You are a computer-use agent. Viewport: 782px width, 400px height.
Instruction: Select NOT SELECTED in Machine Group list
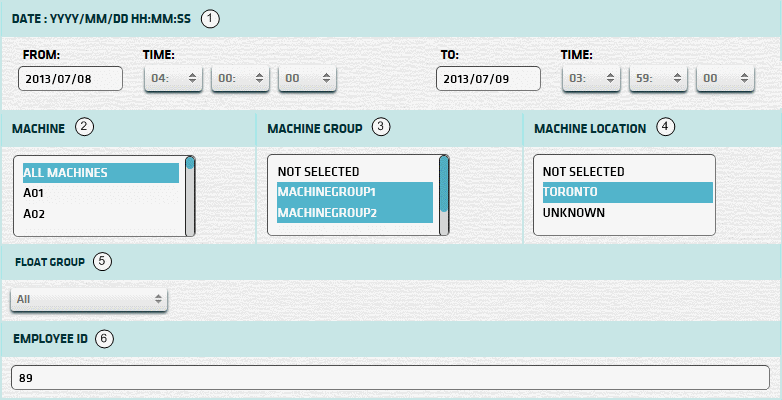pos(350,171)
